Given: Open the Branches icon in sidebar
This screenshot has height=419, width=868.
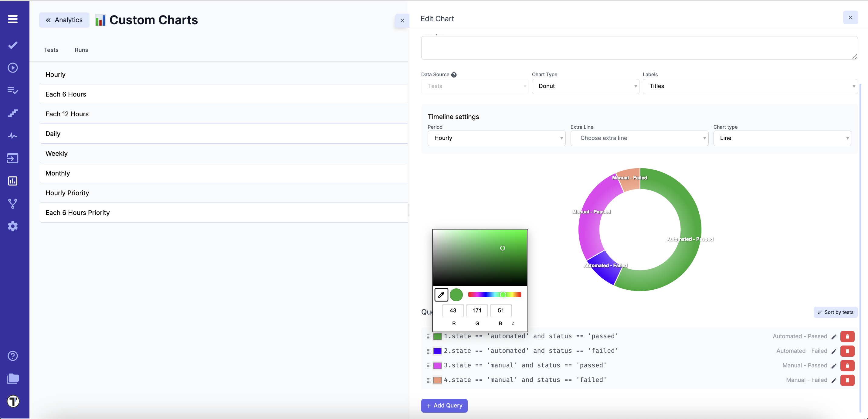Looking at the screenshot, I should (x=12, y=203).
